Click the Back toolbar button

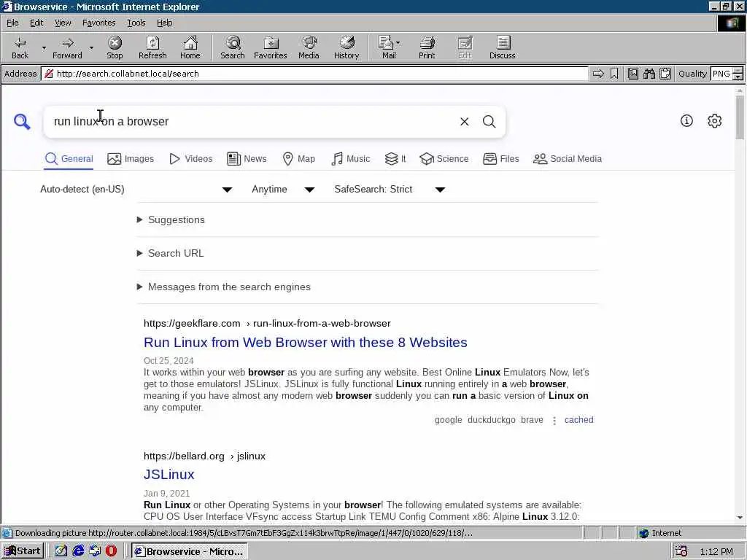point(20,47)
